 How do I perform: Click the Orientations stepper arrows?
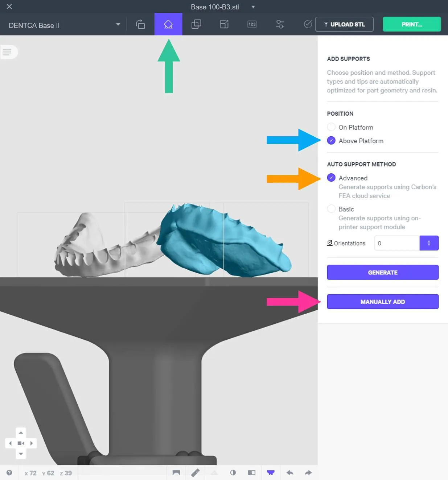tap(429, 243)
